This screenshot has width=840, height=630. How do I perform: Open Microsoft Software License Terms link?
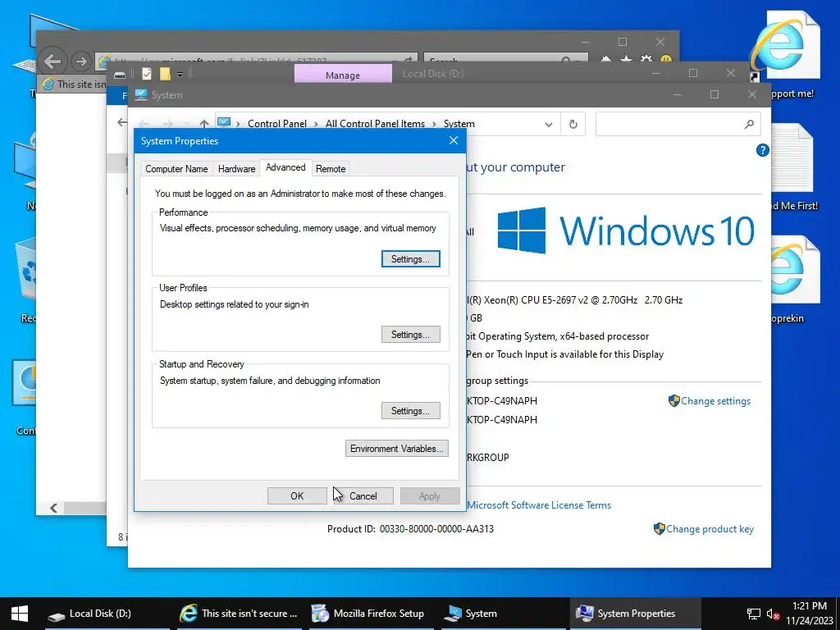[538, 505]
